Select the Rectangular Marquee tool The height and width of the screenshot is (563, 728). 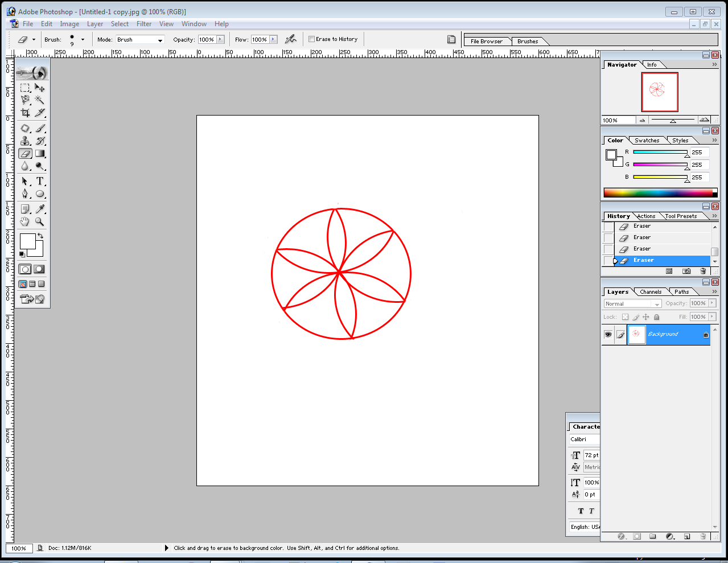point(25,88)
